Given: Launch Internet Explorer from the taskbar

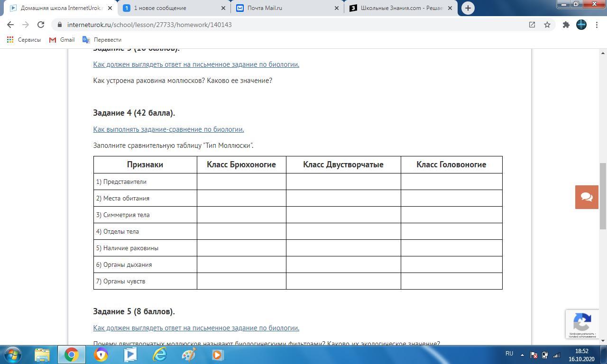Looking at the screenshot, I should [160, 355].
